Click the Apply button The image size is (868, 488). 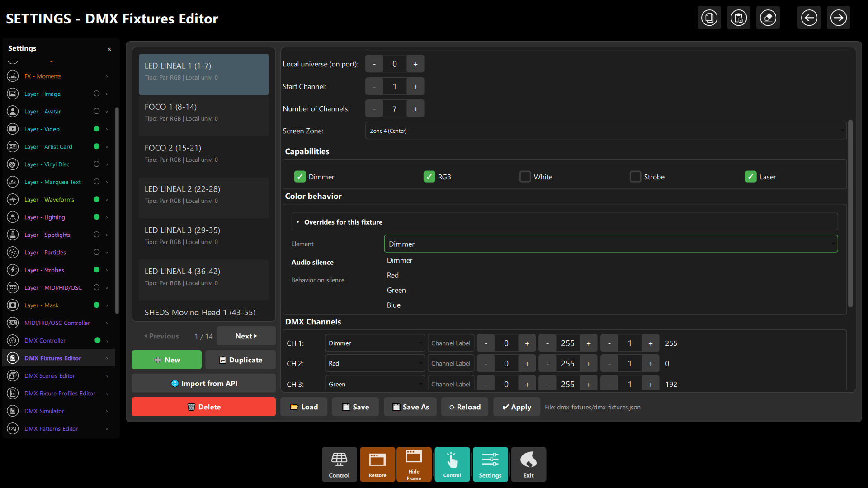tap(516, 407)
